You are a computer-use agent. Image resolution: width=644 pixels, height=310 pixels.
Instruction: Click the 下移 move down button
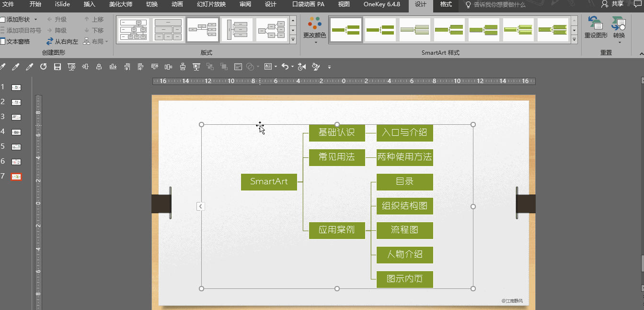point(94,30)
